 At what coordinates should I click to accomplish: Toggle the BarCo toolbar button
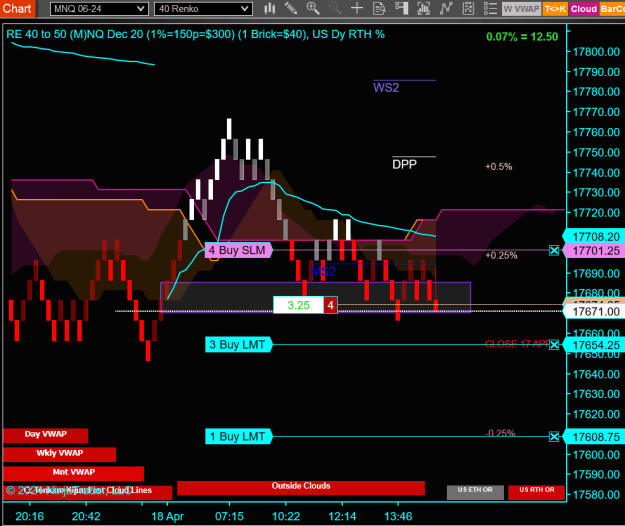pyautogui.click(x=612, y=9)
